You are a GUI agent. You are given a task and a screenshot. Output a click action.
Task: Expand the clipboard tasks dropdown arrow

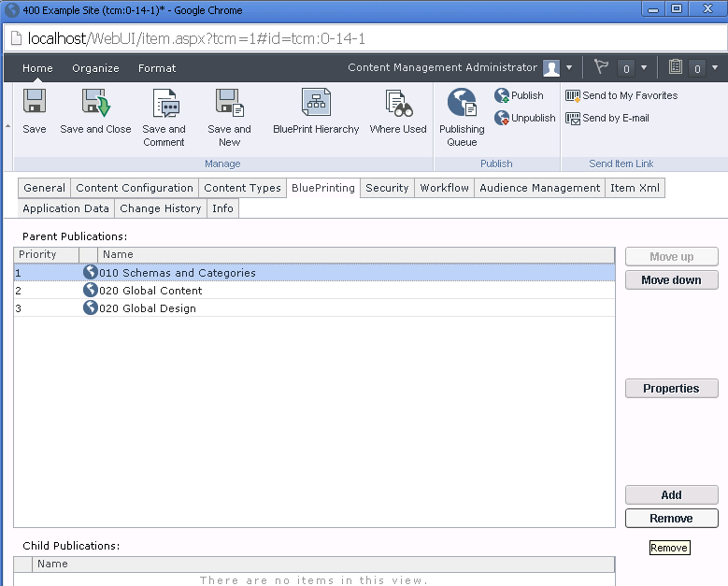(x=715, y=68)
